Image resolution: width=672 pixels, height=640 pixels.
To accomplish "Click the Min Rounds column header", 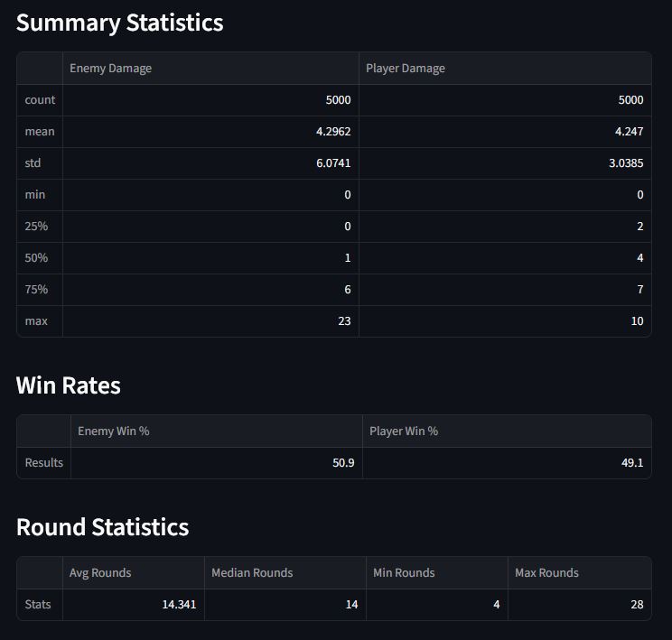I will pos(404,573).
